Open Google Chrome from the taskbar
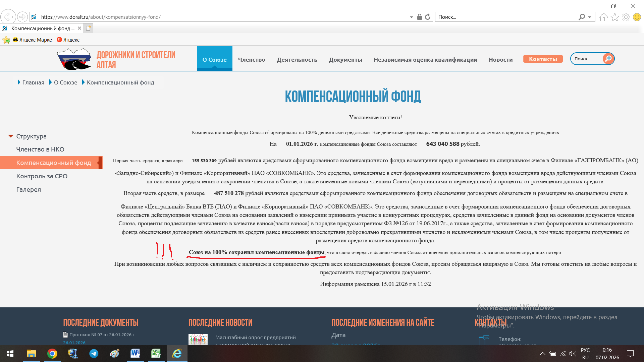This screenshot has height=362, width=644. tap(52, 353)
